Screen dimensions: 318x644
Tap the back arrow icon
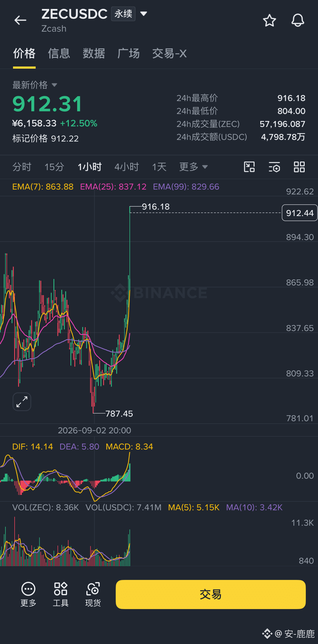pyautogui.click(x=20, y=20)
